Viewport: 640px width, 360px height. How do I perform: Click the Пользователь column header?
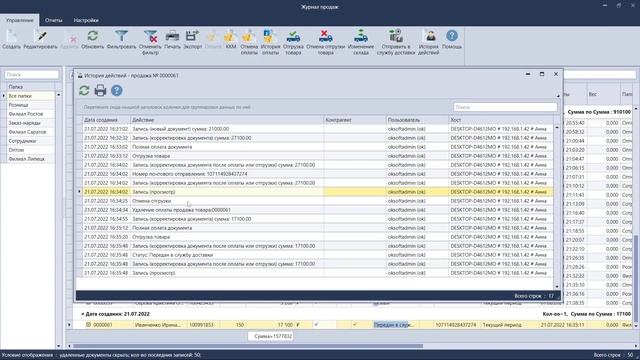[417, 120]
